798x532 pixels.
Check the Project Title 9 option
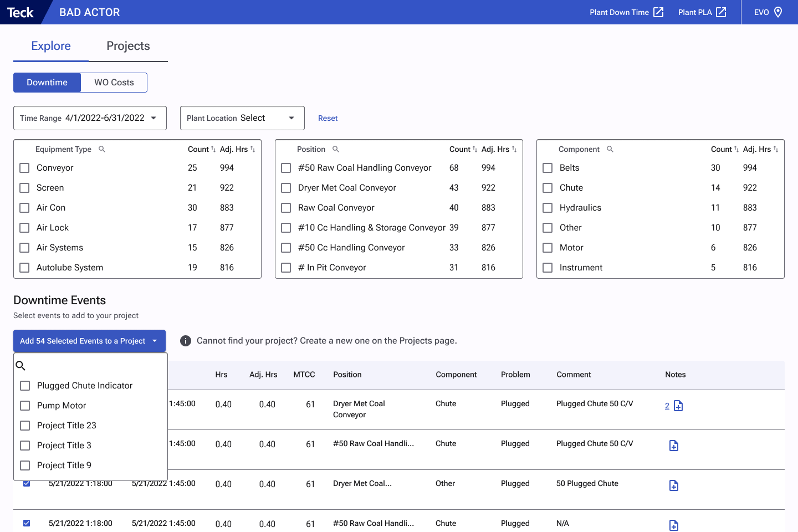pos(25,465)
